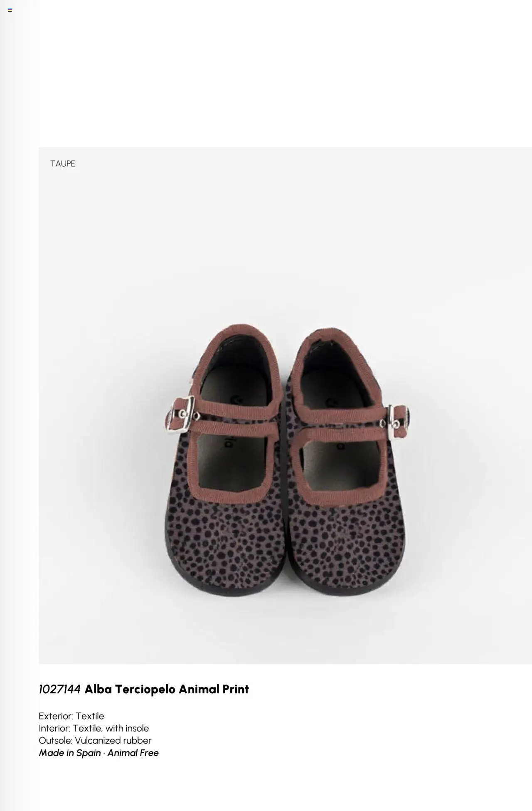Click the Made in Spain text
This screenshot has width=532, height=811.
[x=70, y=753]
